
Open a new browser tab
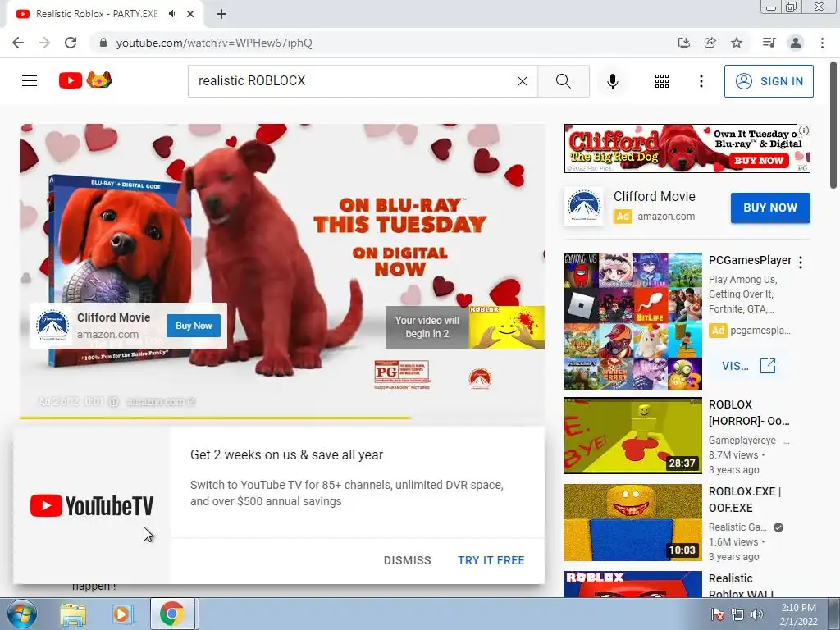tap(221, 14)
